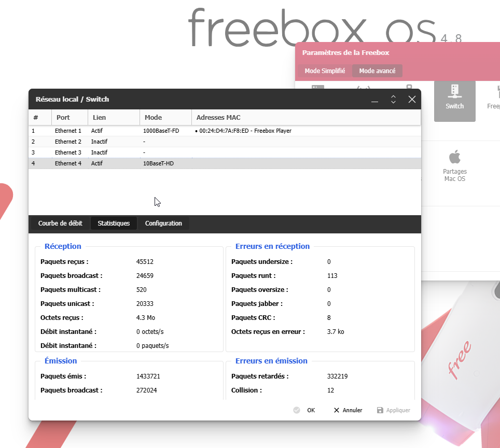Maximize the Switch window with double-chevron icon
The width and height of the screenshot is (500, 448).
coord(393,100)
